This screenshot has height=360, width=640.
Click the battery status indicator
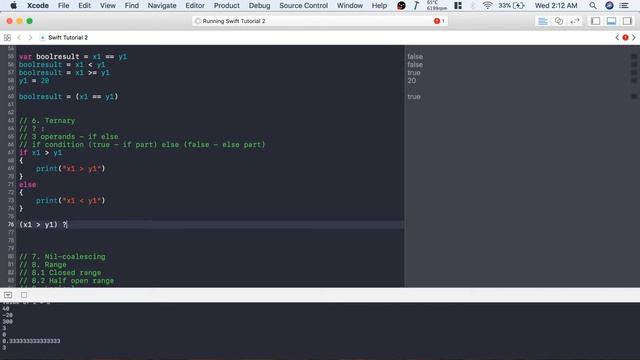(x=511, y=5)
